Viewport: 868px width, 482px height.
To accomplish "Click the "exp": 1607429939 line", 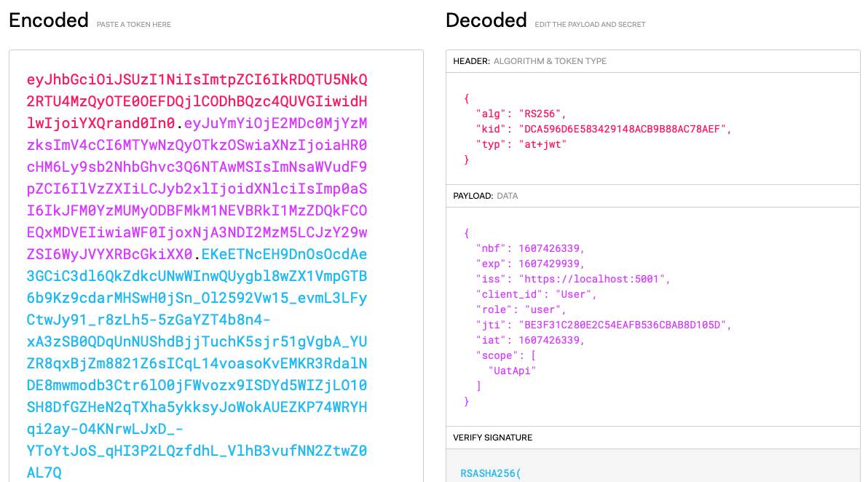I will pos(530,264).
